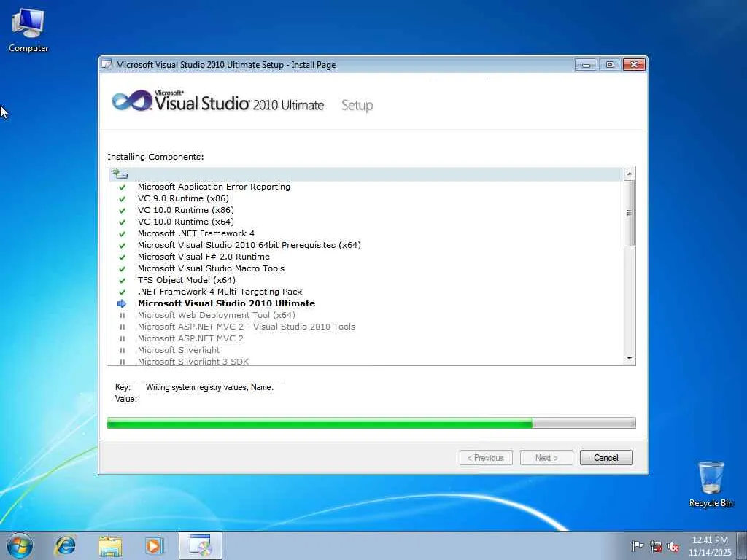Select .NET Framework 4 Multi-Targeting Pack row
The image size is (747, 560).
click(x=365, y=292)
